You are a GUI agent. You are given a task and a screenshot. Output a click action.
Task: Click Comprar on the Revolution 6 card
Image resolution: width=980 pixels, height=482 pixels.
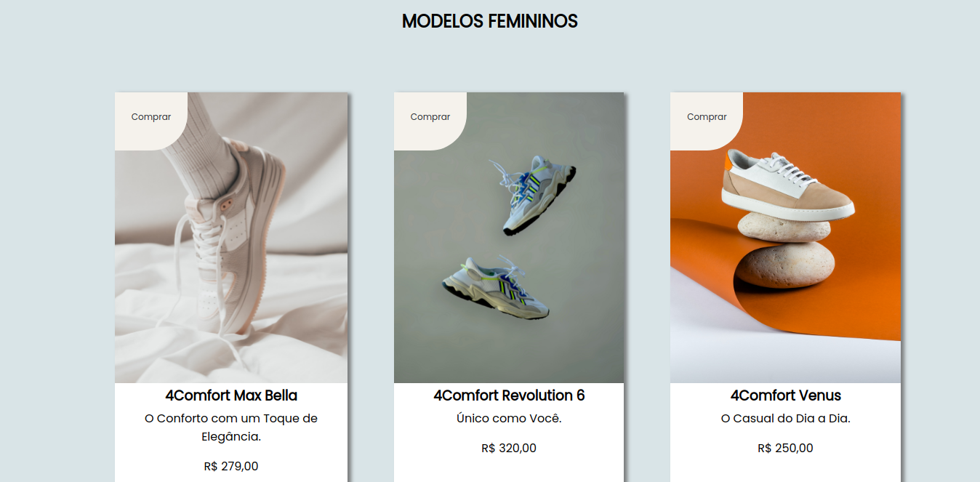click(x=430, y=117)
